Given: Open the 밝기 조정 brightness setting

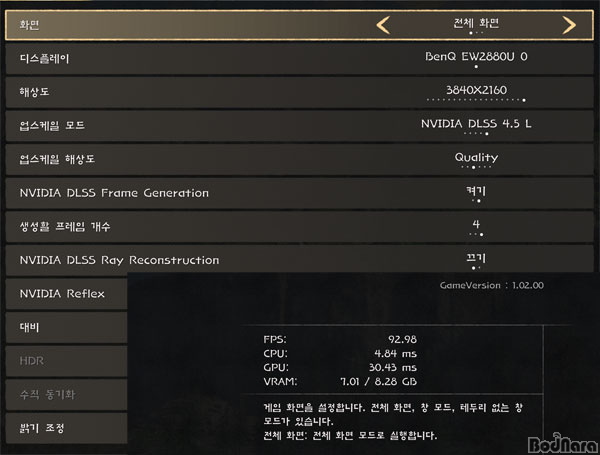Looking at the screenshot, I should [x=42, y=428].
